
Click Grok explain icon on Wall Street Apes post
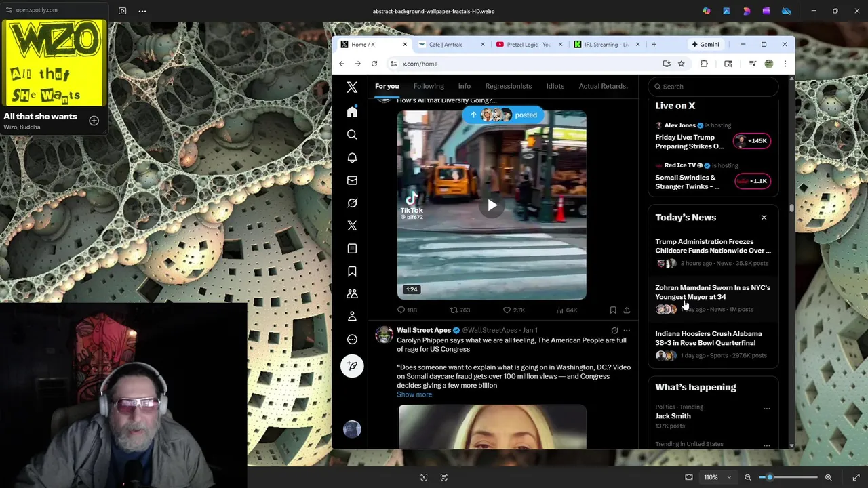[614, 331]
